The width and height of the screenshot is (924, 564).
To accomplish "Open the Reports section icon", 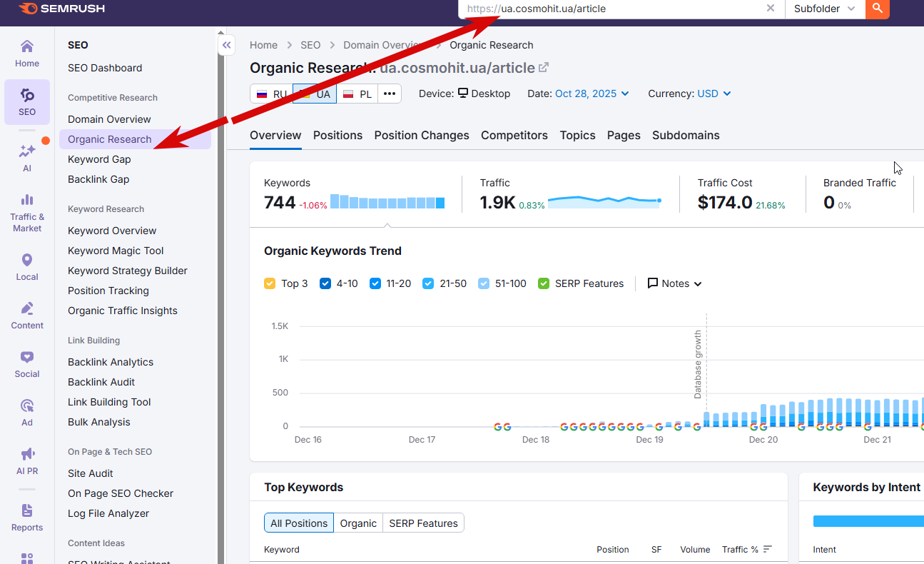I will pyautogui.click(x=27, y=518).
